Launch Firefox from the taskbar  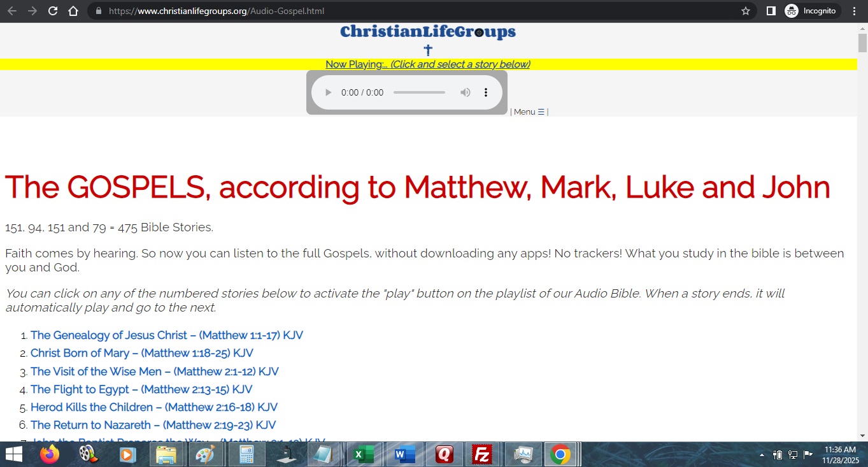coord(49,454)
